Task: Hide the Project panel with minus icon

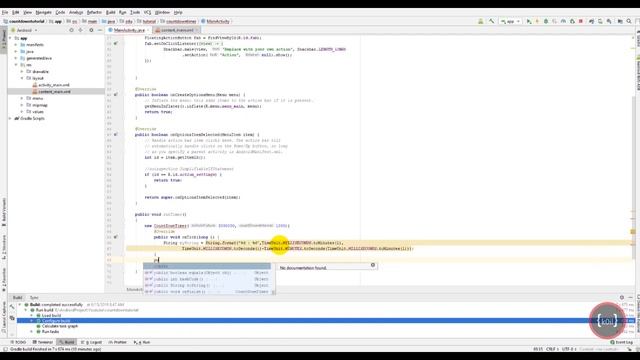Action: (100, 30)
